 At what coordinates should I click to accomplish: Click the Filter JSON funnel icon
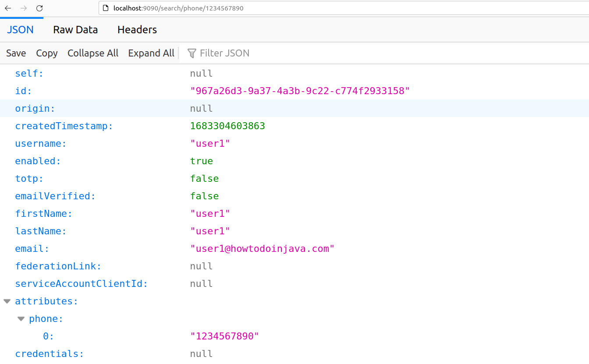pyautogui.click(x=192, y=53)
